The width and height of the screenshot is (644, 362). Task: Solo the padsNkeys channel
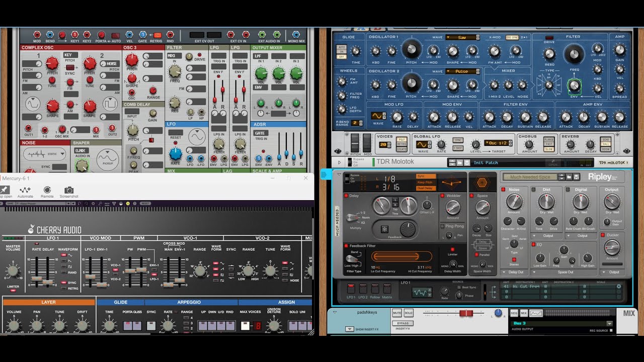point(409,313)
